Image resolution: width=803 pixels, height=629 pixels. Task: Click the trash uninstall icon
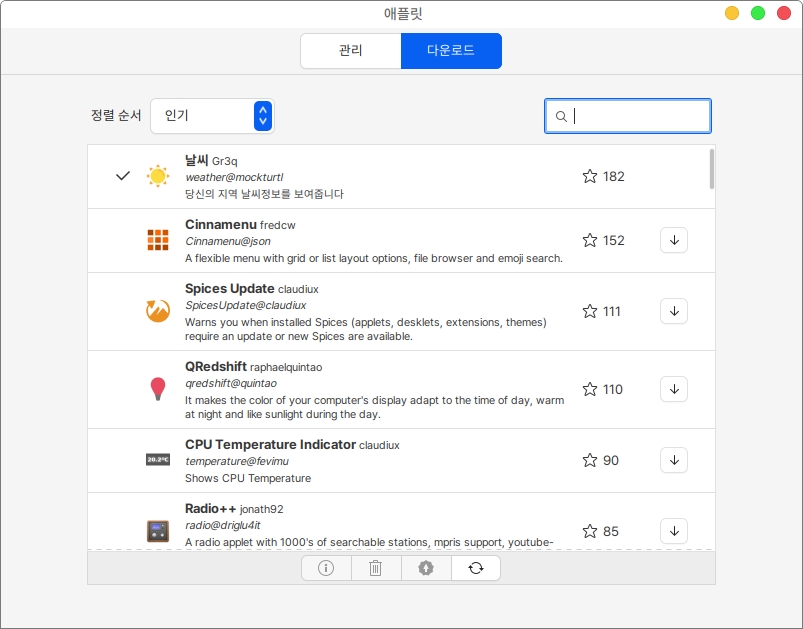pos(376,568)
